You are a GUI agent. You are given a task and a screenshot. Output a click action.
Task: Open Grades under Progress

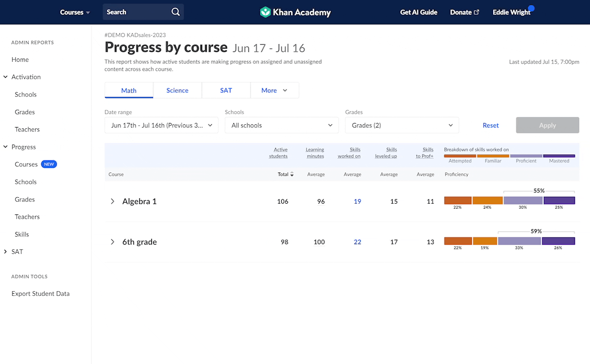click(25, 200)
